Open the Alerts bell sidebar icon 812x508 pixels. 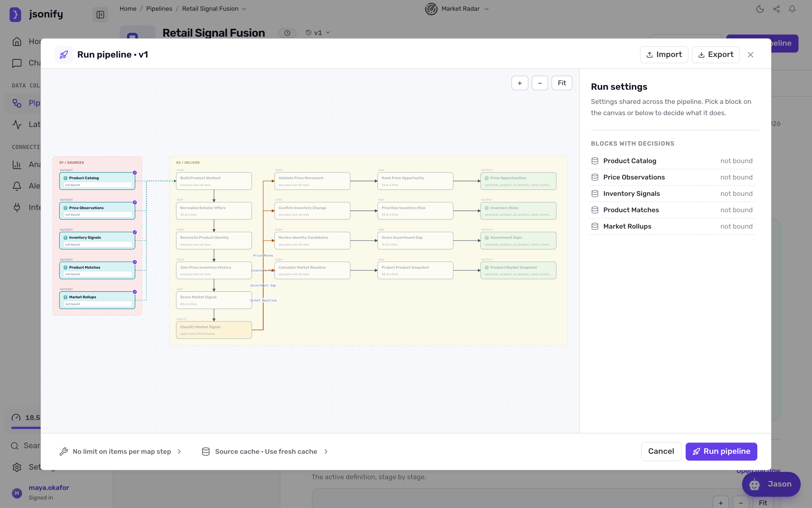(x=17, y=186)
